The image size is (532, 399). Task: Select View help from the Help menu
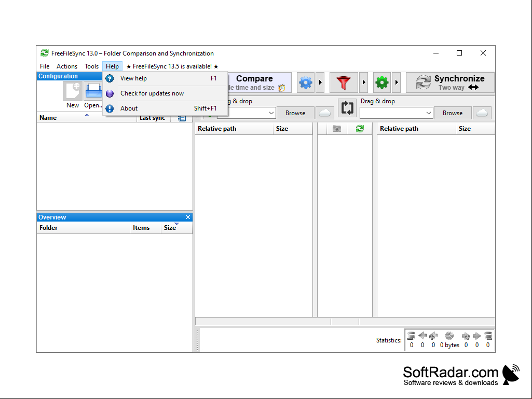pyautogui.click(x=165, y=78)
